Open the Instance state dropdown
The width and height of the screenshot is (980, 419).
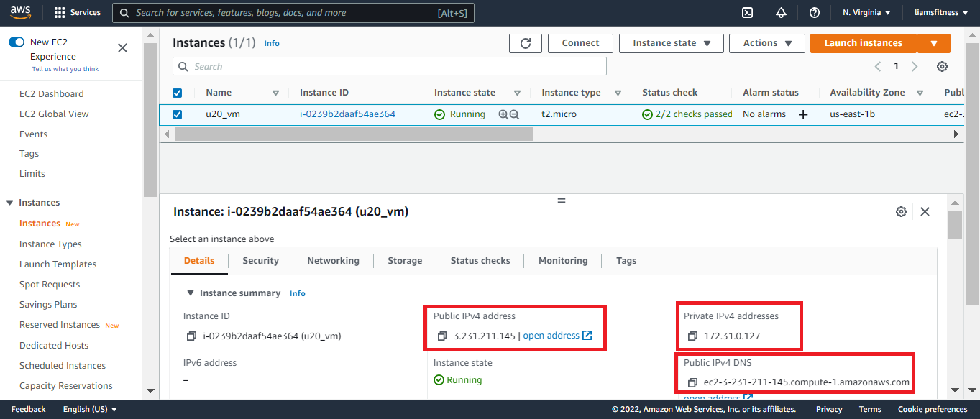672,43
